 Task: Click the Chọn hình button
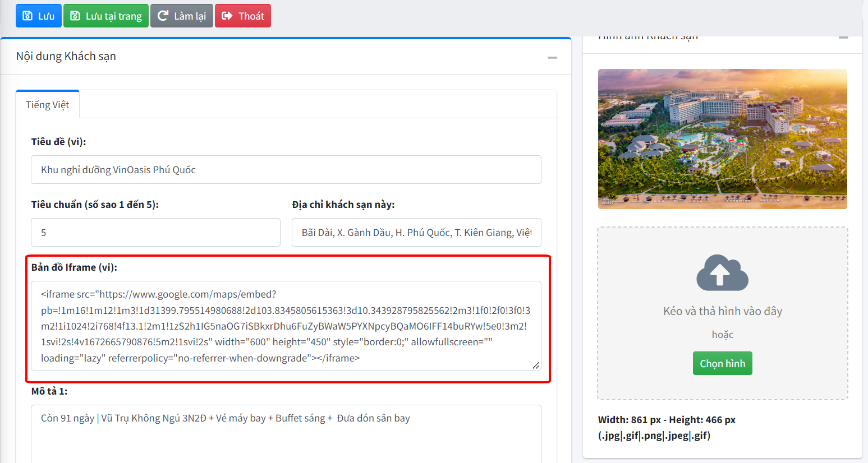pyautogui.click(x=723, y=363)
